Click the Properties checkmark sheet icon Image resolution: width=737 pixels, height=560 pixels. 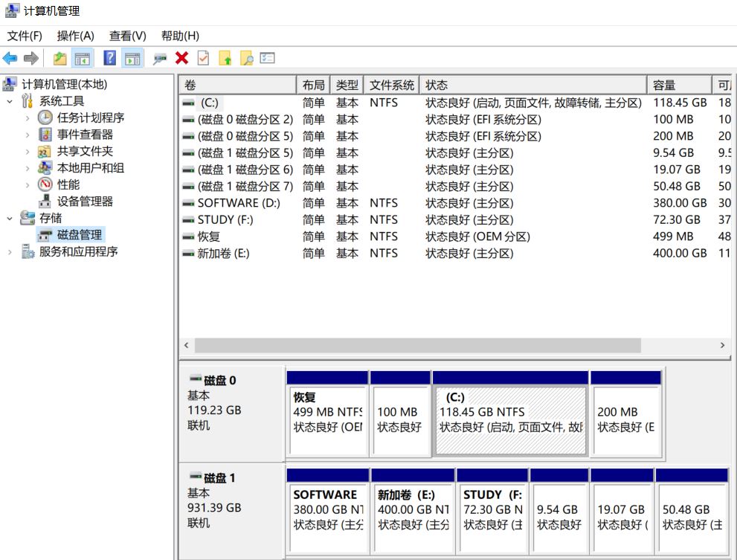pos(203,58)
